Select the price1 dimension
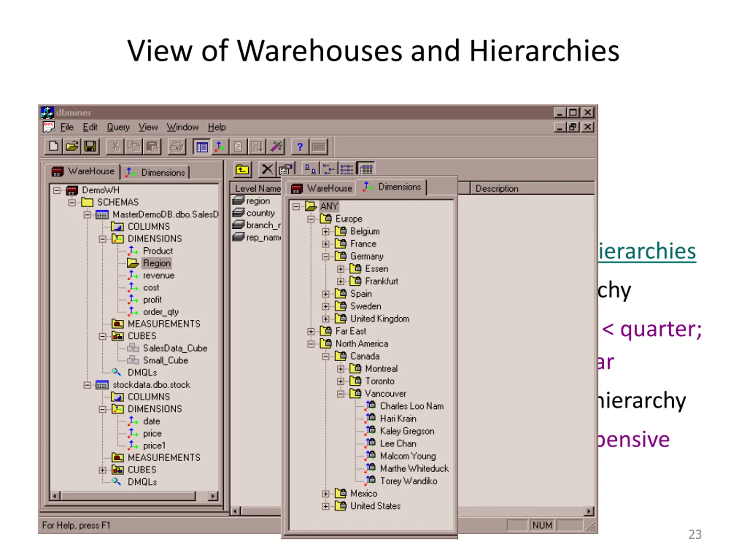This screenshot has width=747, height=560. click(154, 446)
